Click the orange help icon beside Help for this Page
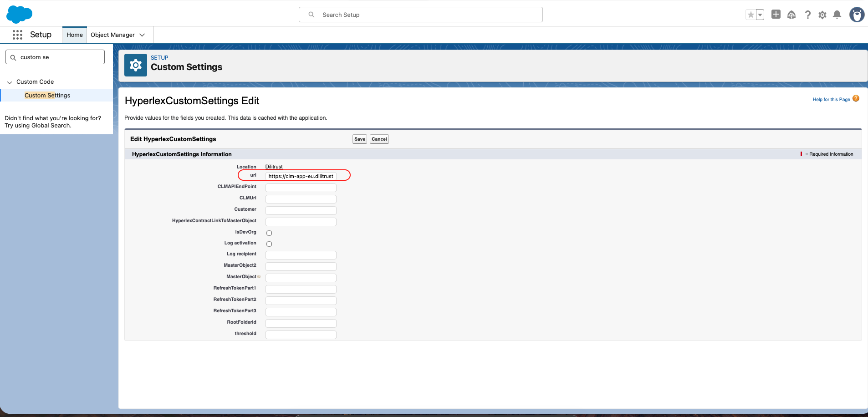 [856, 99]
